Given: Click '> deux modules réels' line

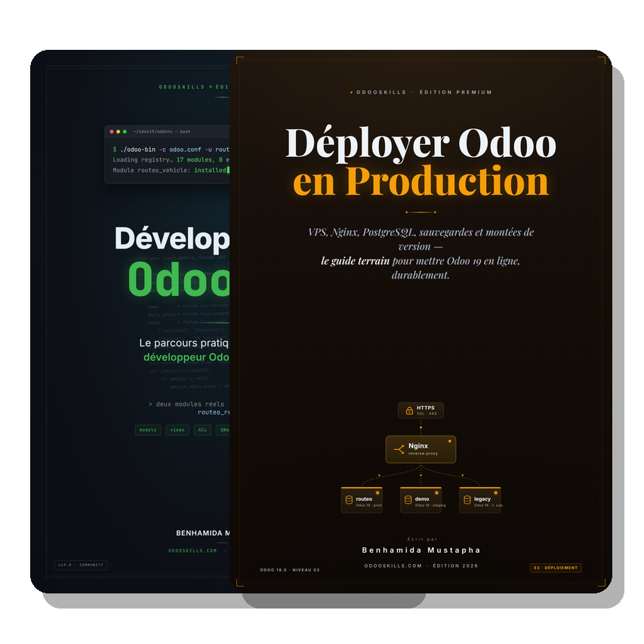Looking at the screenshot, I should pos(189,404).
